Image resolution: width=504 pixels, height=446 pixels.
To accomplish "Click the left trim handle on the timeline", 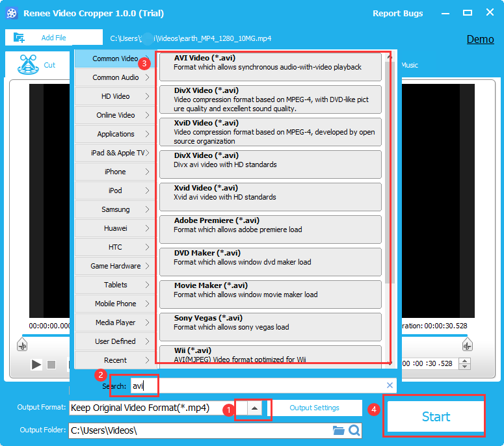I will point(22,345).
